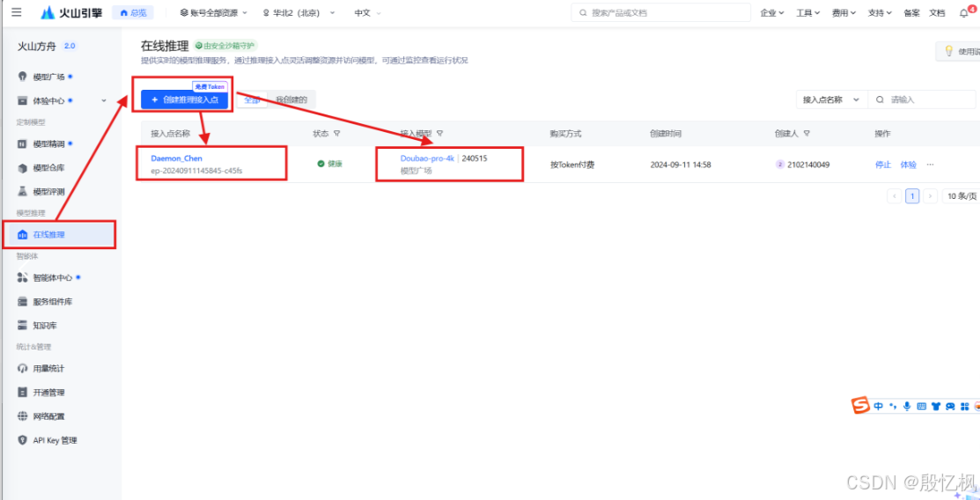Click the 模型仓库 cube icon
Image resolution: width=980 pixels, height=500 pixels.
(x=23, y=167)
